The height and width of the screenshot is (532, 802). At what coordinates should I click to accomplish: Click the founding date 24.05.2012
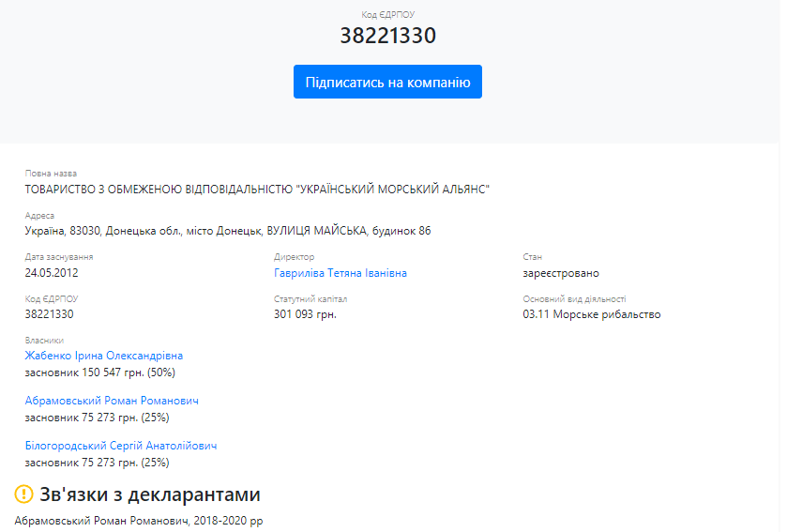click(x=53, y=273)
